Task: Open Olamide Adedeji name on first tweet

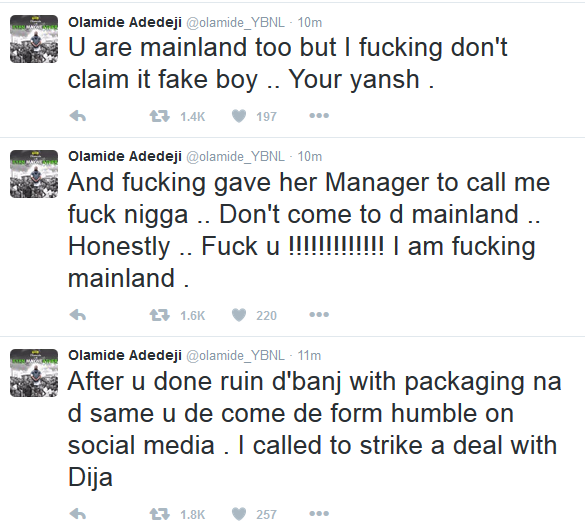Action: coord(125,22)
